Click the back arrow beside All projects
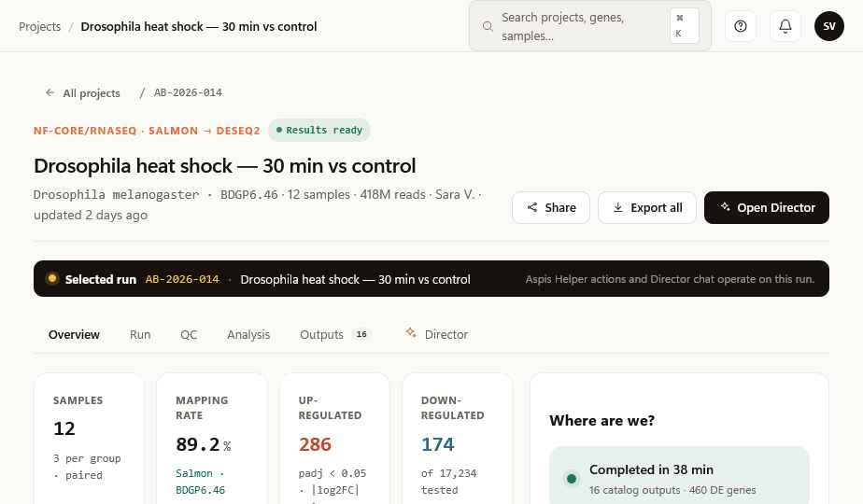Viewport: 863px width, 504px height. pyautogui.click(x=50, y=92)
